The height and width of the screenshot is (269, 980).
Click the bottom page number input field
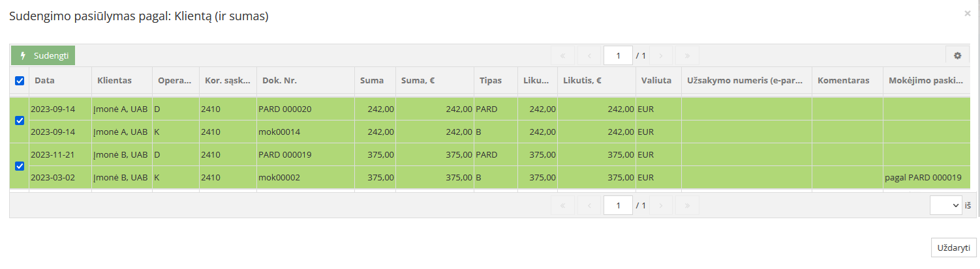tap(618, 205)
